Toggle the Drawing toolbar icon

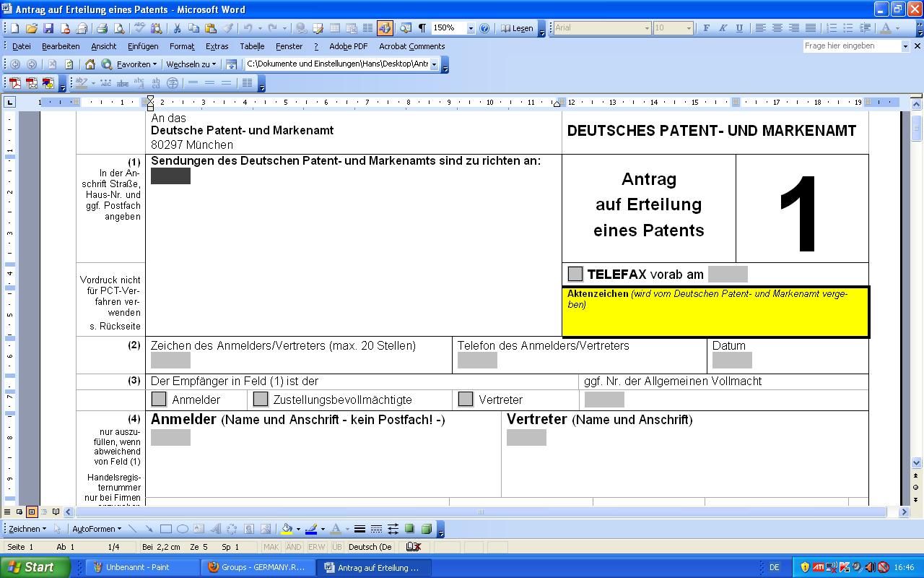pos(384,28)
